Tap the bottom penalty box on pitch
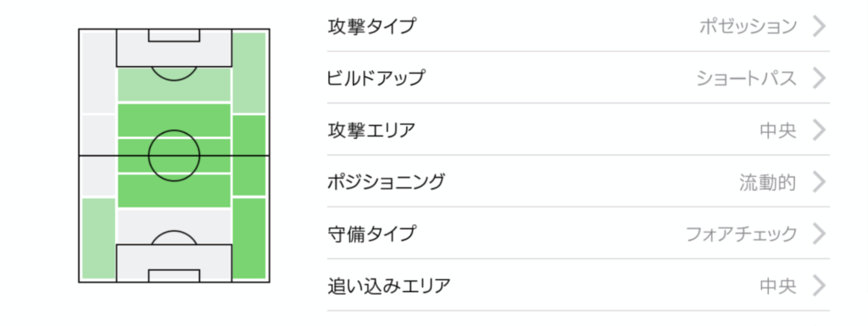Viewport: 868px width, 326px height. coord(174,263)
